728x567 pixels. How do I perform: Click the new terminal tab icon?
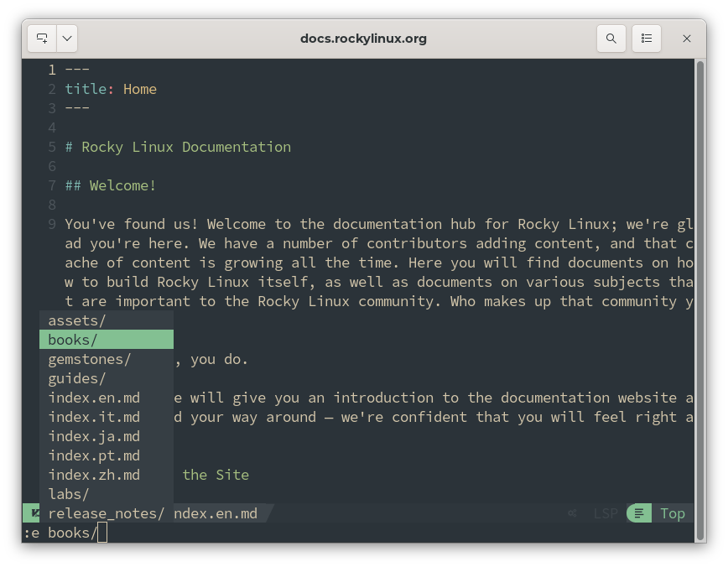(42, 39)
